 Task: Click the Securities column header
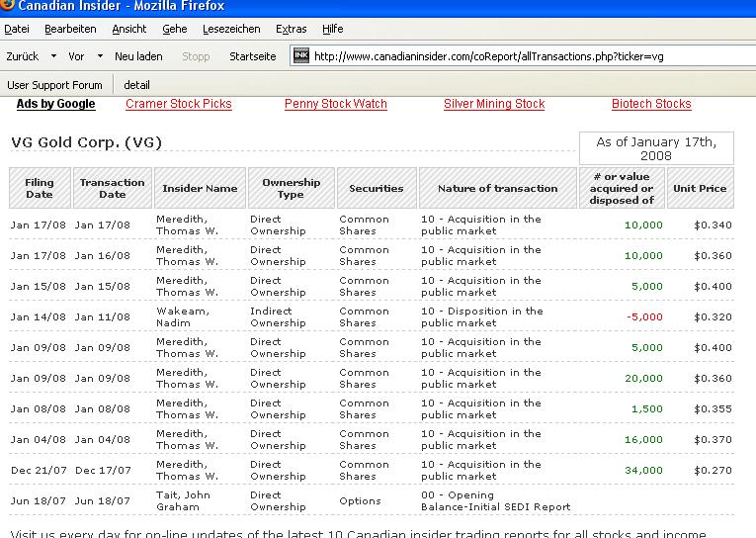(x=377, y=188)
